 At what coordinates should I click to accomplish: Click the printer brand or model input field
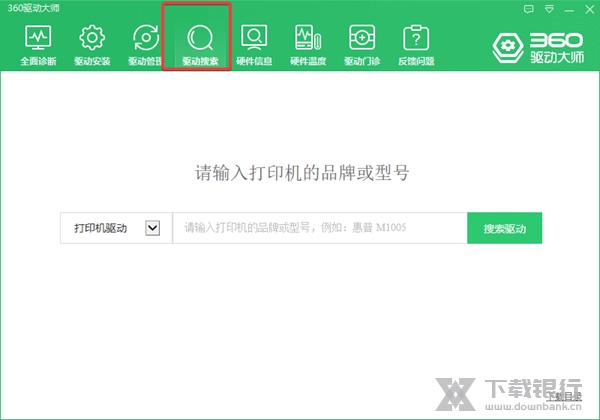coord(318,228)
